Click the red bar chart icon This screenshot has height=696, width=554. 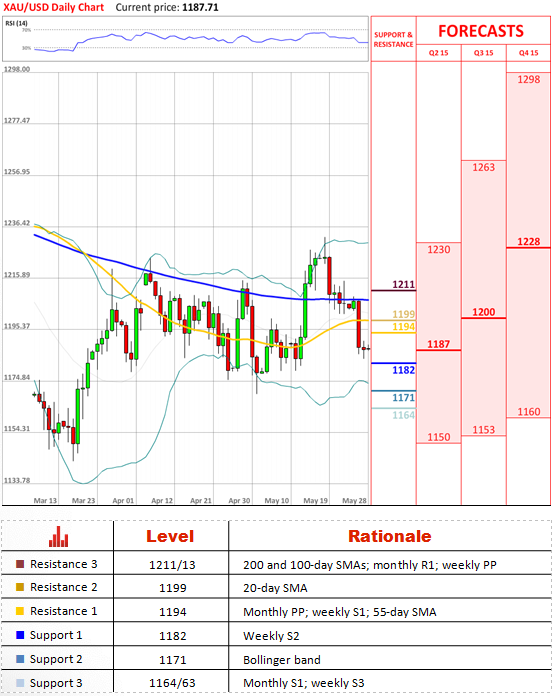coord(59,536)
